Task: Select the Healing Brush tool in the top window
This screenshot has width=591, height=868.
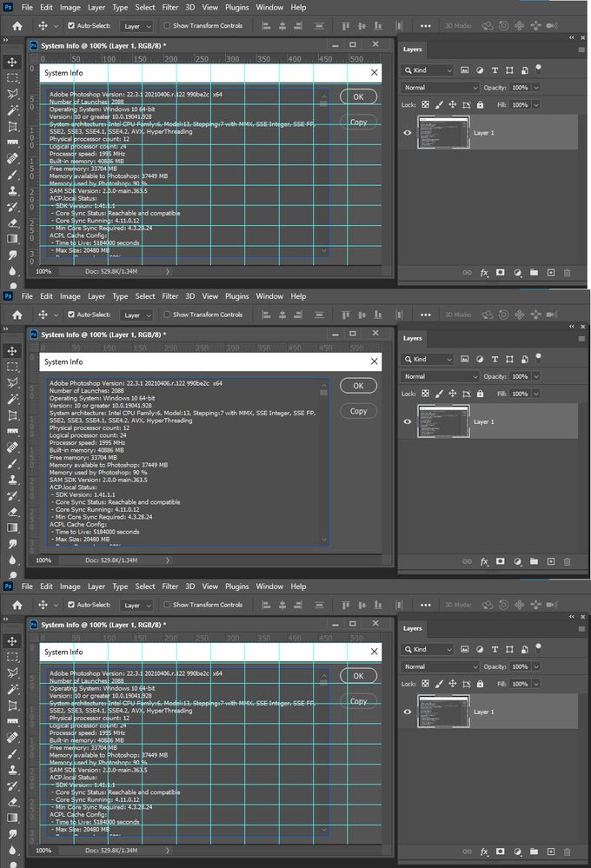Action: pos(12,158)
